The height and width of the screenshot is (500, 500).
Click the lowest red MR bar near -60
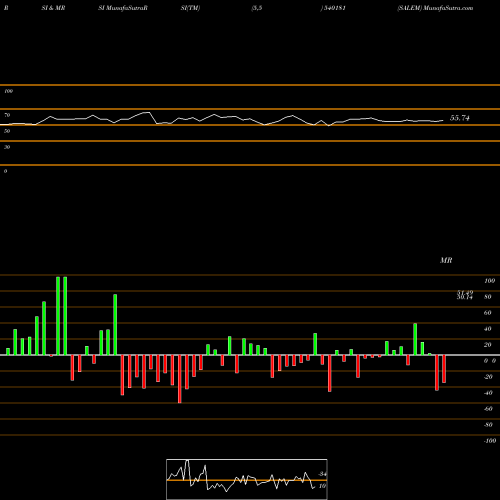tap(180, 379)
